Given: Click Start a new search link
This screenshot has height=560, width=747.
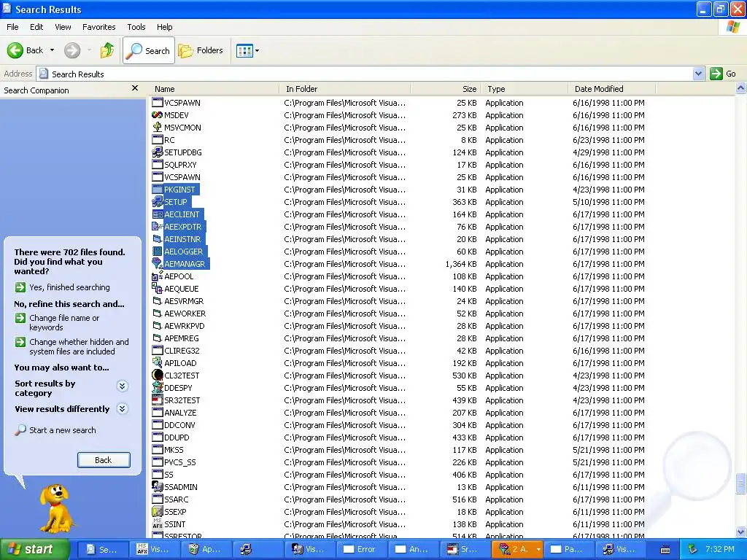Looking at the screenshot, I should [63, 430].
